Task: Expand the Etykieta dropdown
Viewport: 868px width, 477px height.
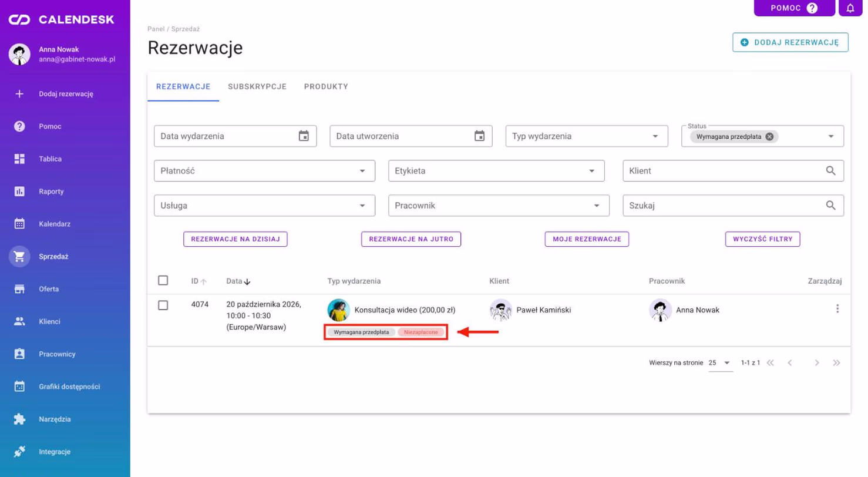Action: [x=496, y=171]
